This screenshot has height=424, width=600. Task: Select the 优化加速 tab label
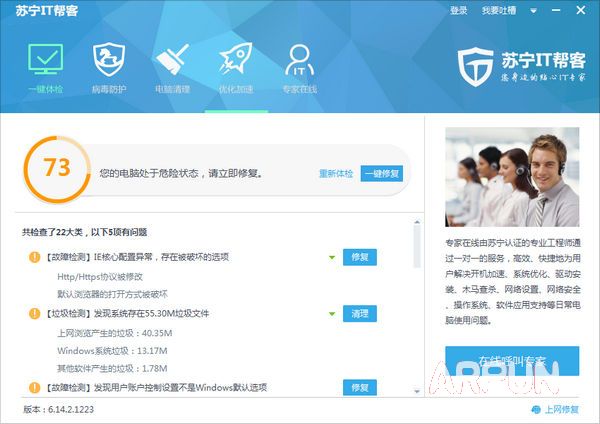[236, 90]
